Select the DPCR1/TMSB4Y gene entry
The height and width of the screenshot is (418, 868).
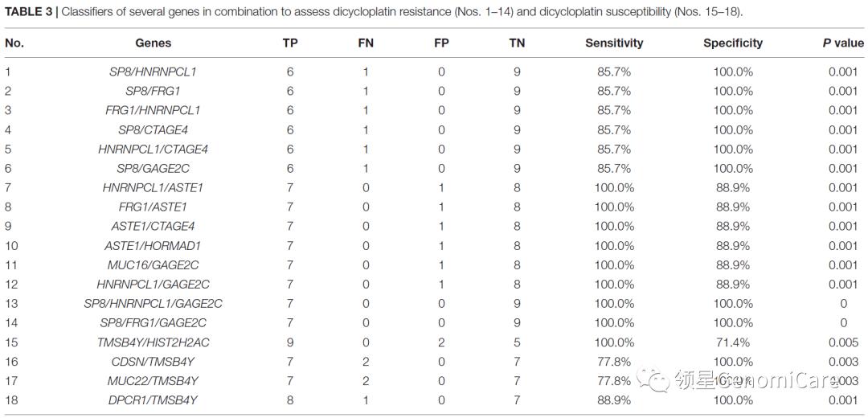click(153, 400)
